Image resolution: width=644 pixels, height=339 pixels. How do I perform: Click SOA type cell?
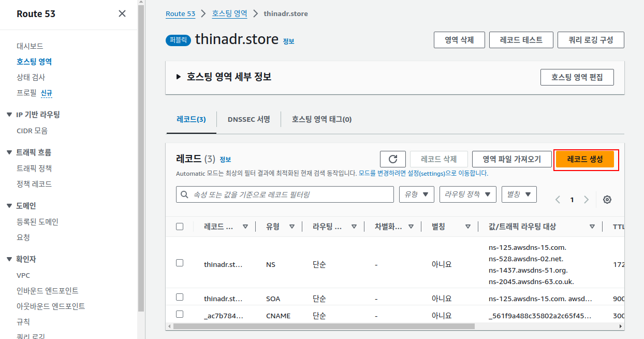[x=273, y=299]
